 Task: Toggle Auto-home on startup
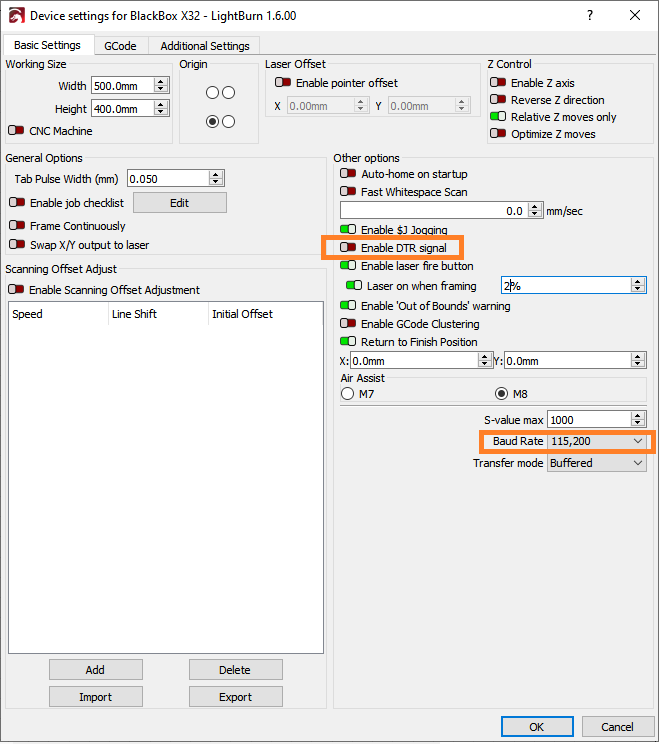[348, 174]
